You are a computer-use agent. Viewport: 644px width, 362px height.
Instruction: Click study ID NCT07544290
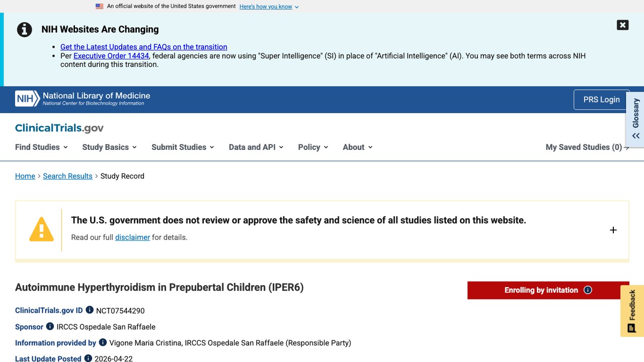pos(120,311)
